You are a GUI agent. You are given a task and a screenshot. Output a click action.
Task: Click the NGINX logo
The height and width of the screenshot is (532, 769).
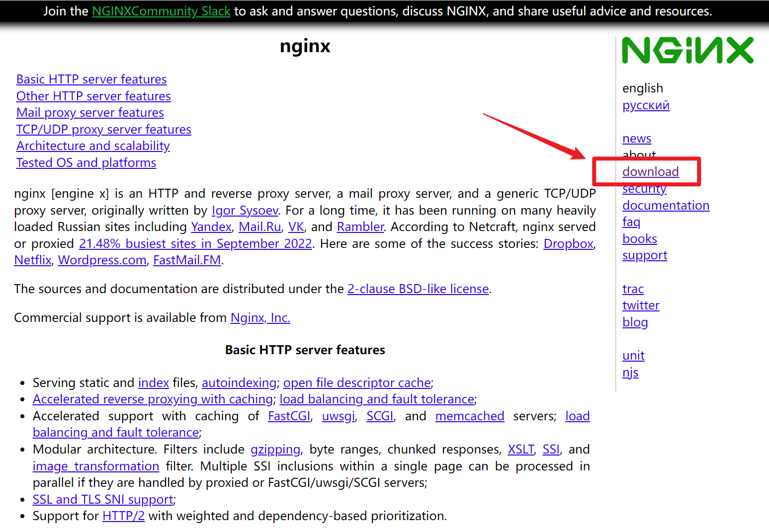tap(687, 50)
